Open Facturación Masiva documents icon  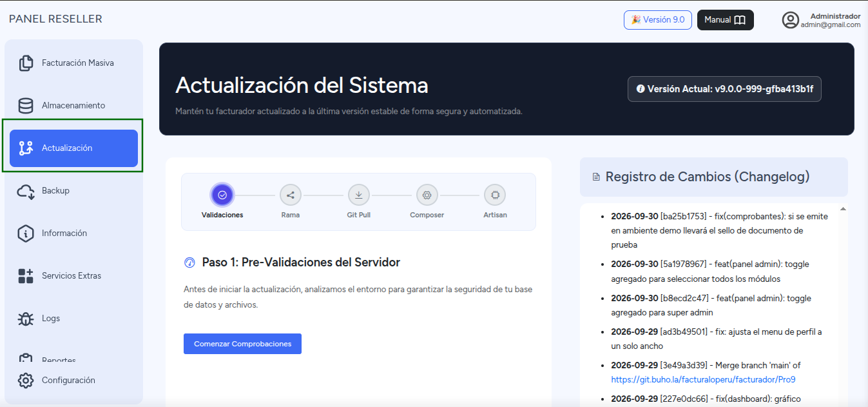[26, 63]
